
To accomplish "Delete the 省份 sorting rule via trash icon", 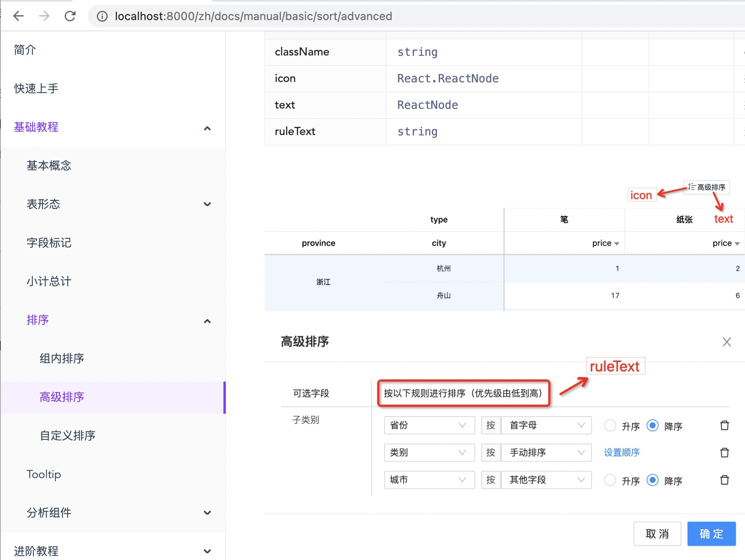I will [725, 425].
